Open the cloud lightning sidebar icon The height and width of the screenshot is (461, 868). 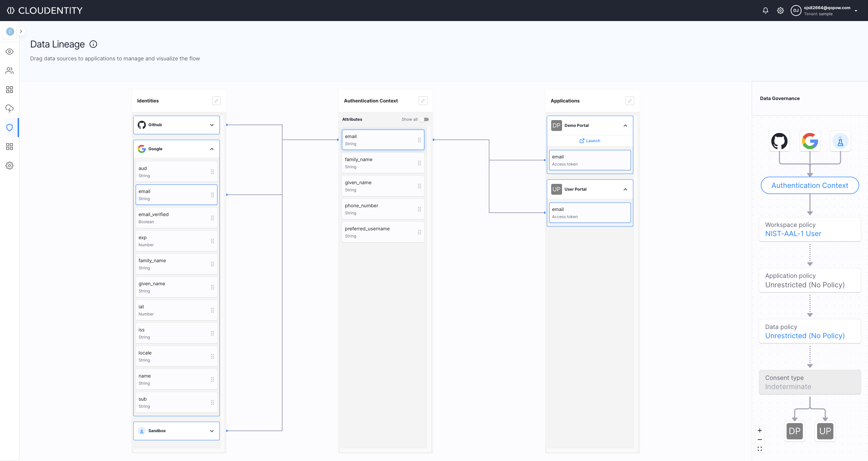(x=9, y=109)
